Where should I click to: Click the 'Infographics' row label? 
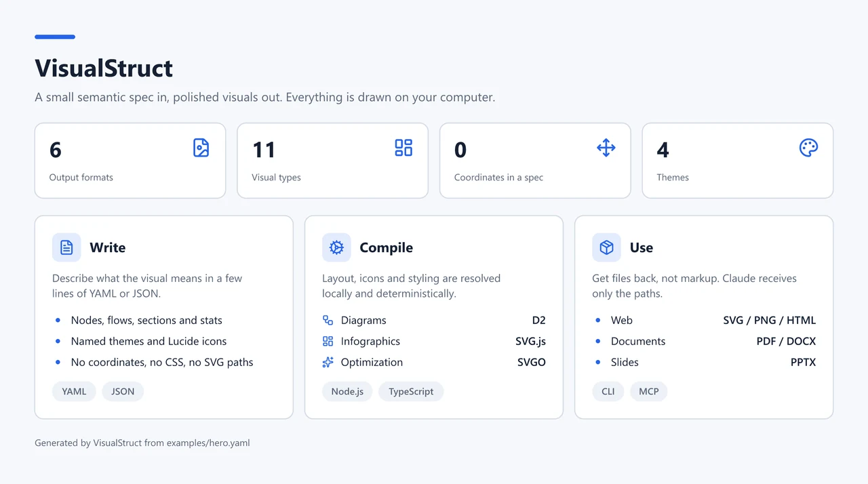[370, 342]
